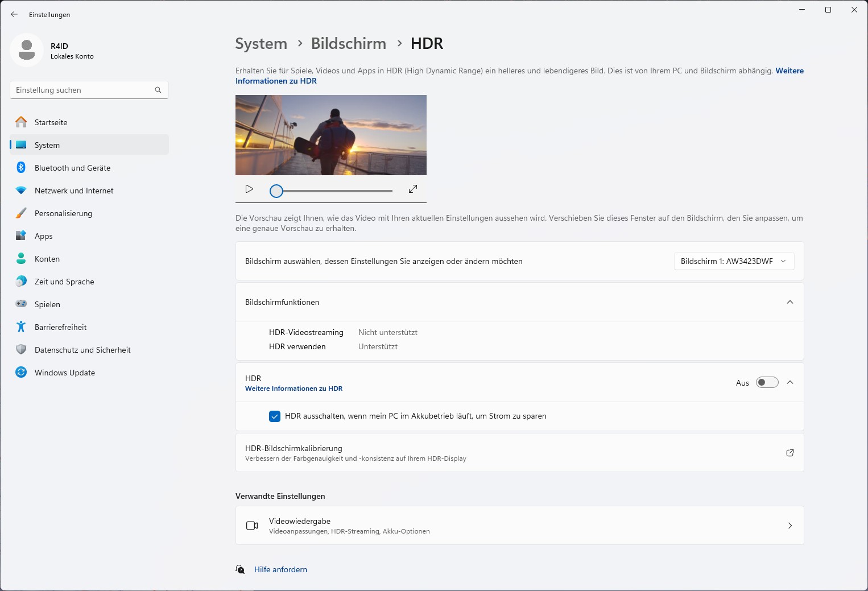Uncheck HDR ausschalten im Akkubetrieb checkbox

[275, 416]
